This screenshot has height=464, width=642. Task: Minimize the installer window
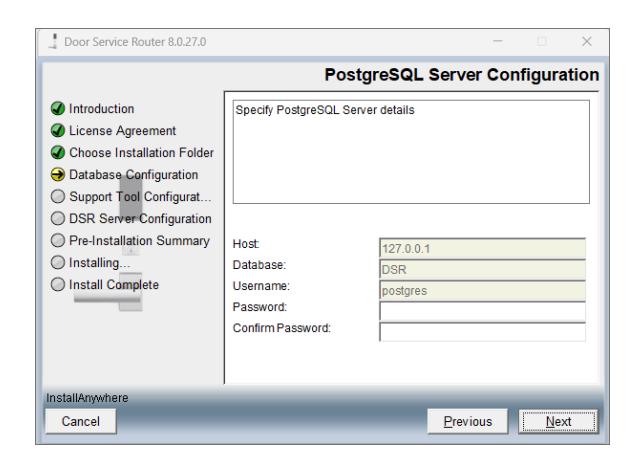coord(497,41)
